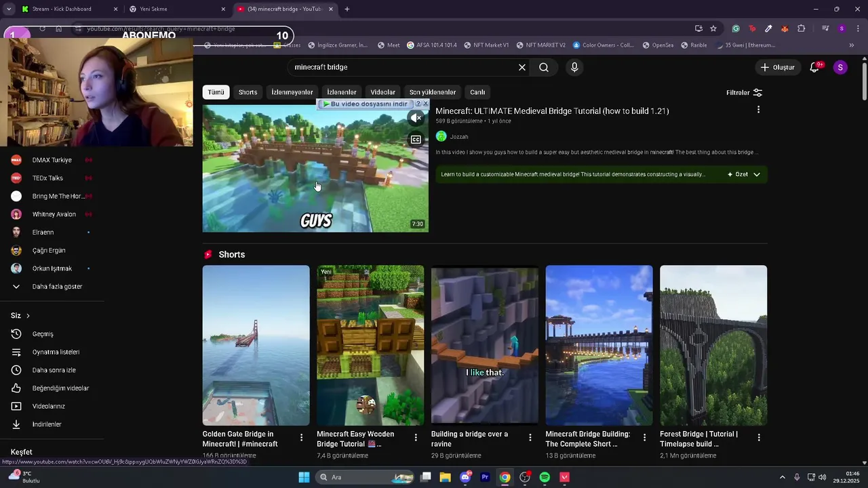Open options for Golden Gate Bridge short

tap(302, 438)
